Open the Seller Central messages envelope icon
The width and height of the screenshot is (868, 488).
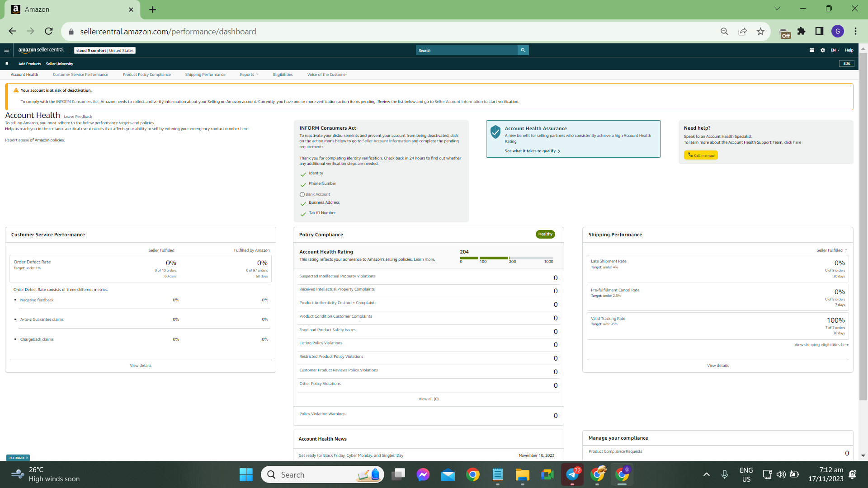click(x=812, y=50)
